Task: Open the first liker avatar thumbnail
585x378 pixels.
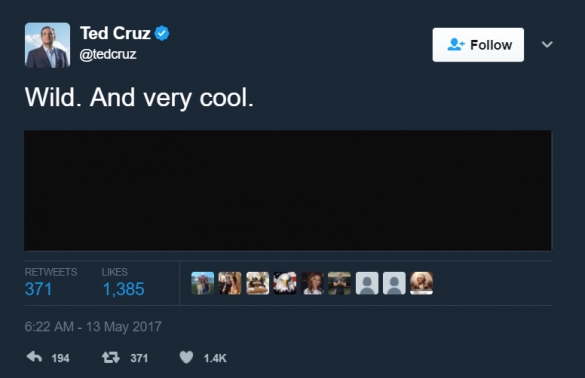Action: tap(203, 283)
